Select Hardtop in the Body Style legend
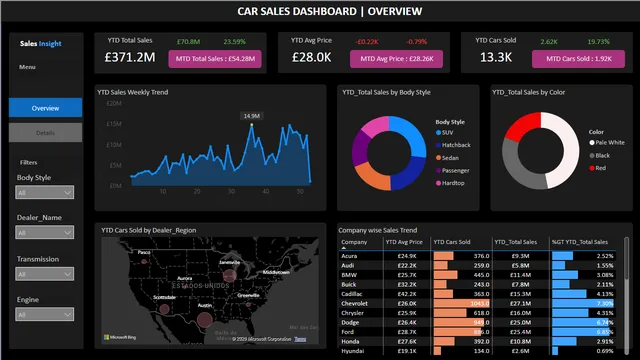This screenshot has width=640, height=360. click(450, 183)
